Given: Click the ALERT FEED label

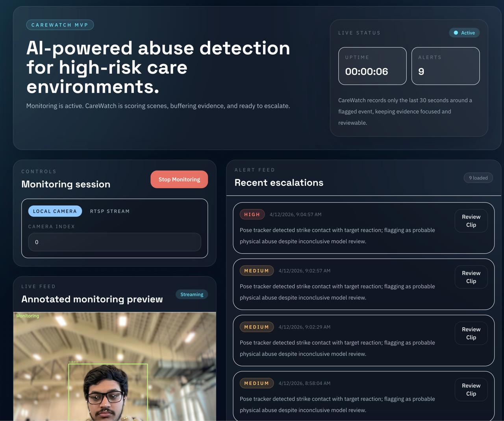Looking at the screenshot, I should [255, 170].
